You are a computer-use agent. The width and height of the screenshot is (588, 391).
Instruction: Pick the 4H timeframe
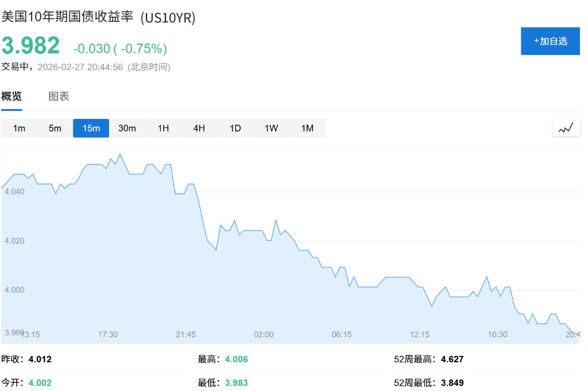199,128
